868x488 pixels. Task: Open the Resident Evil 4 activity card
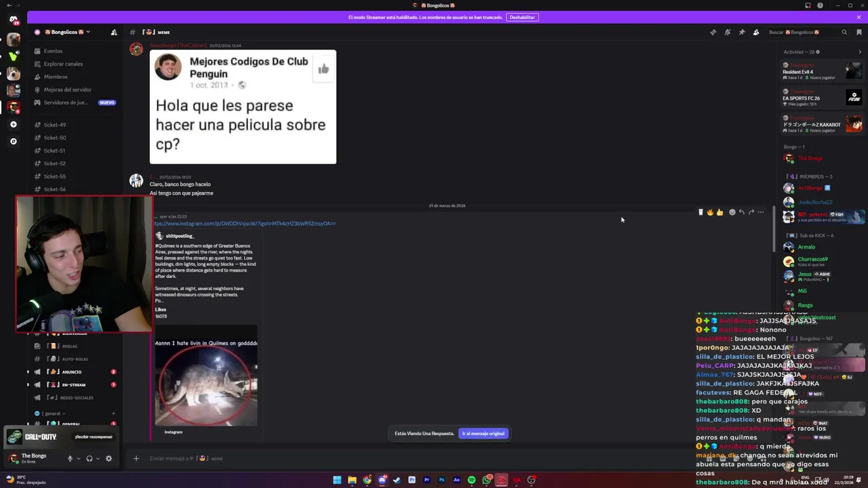click(x=822, y=70)
